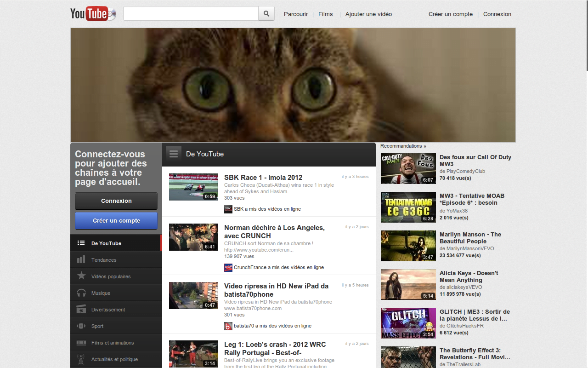Viewport: 588px width, 368px height.
Task: Click the batista70 channel avatar icon
Action: point(228,326)
